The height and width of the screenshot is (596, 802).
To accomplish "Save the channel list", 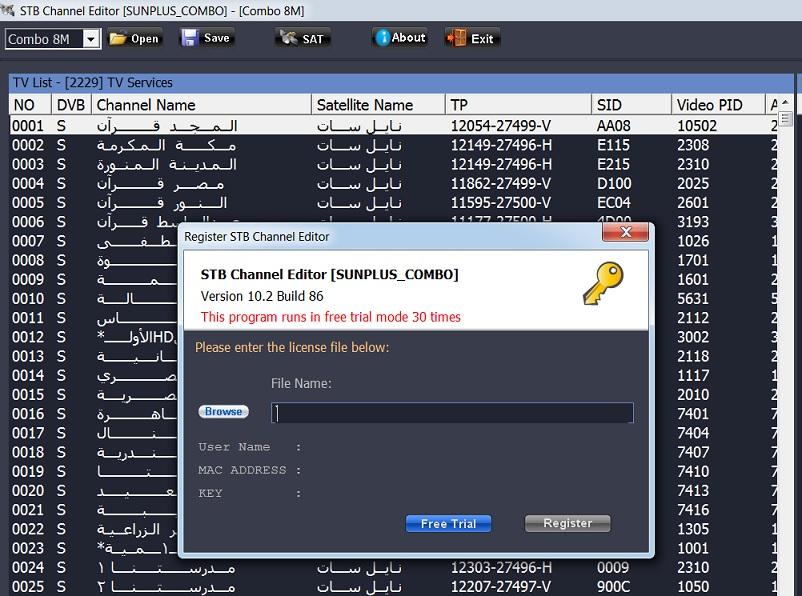I will [x=207, y=38].
